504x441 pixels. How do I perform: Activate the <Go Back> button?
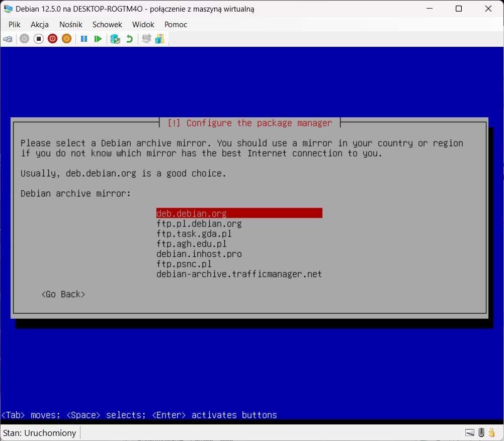(63, 295)
